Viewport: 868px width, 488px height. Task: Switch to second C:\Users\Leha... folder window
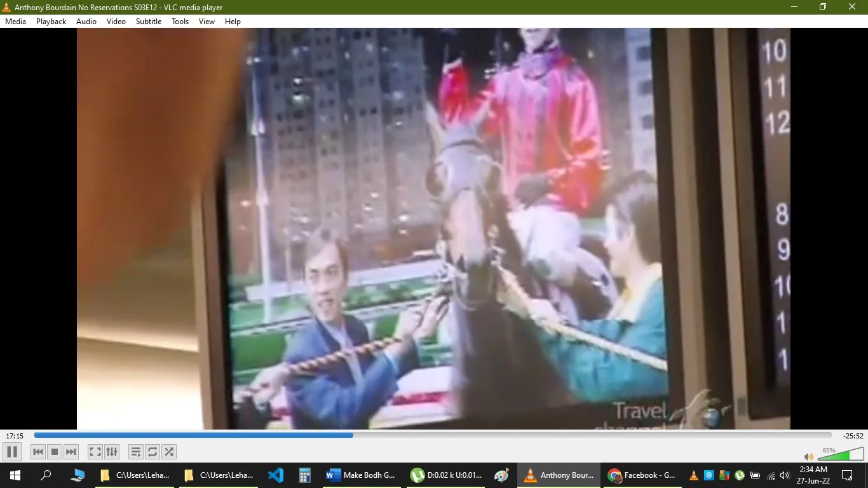[x=219, y=475]
